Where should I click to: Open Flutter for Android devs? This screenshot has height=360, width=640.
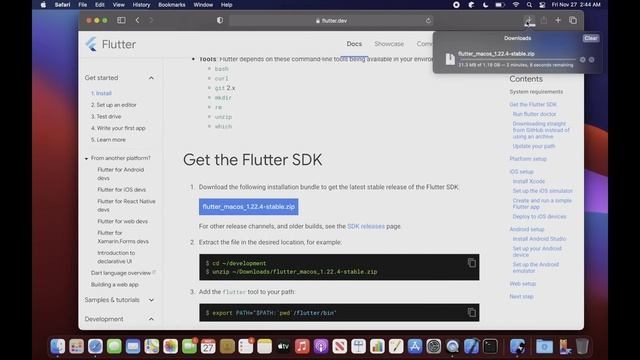[120, 174]
